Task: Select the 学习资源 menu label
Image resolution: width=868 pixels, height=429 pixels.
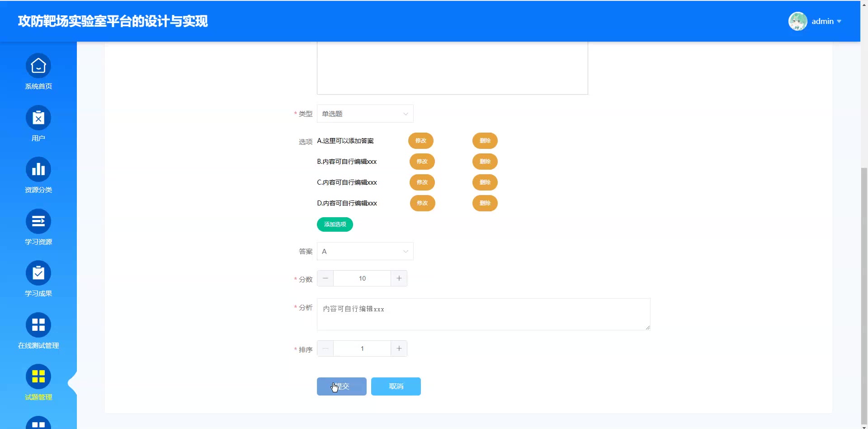Action: tap(38, 242)
